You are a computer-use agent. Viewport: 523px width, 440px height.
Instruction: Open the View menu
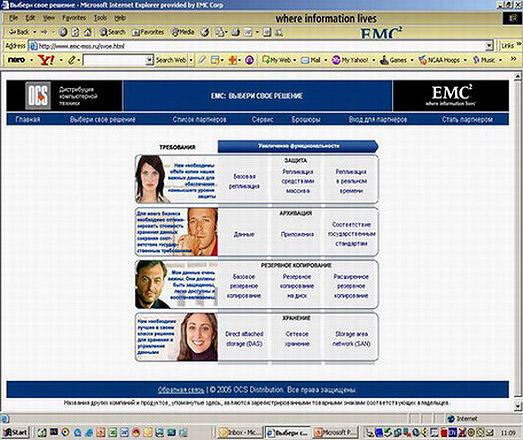click(49, 18)
